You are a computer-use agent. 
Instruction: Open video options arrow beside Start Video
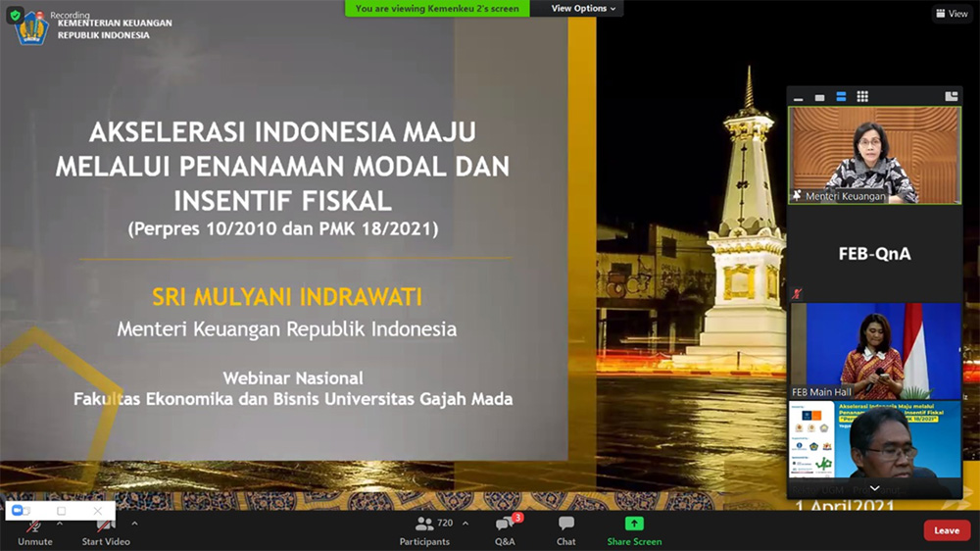[x=134, y=523]
